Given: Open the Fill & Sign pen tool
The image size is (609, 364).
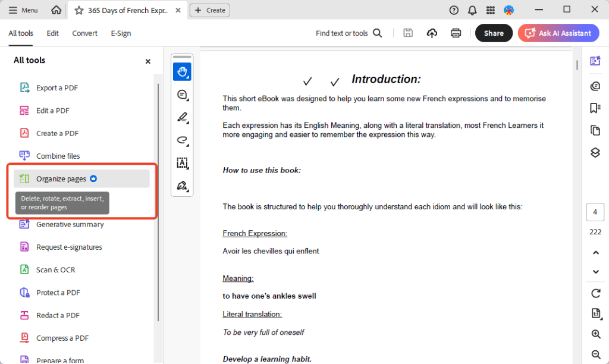Looking at the screenshot, I should (x=182, y=186).
